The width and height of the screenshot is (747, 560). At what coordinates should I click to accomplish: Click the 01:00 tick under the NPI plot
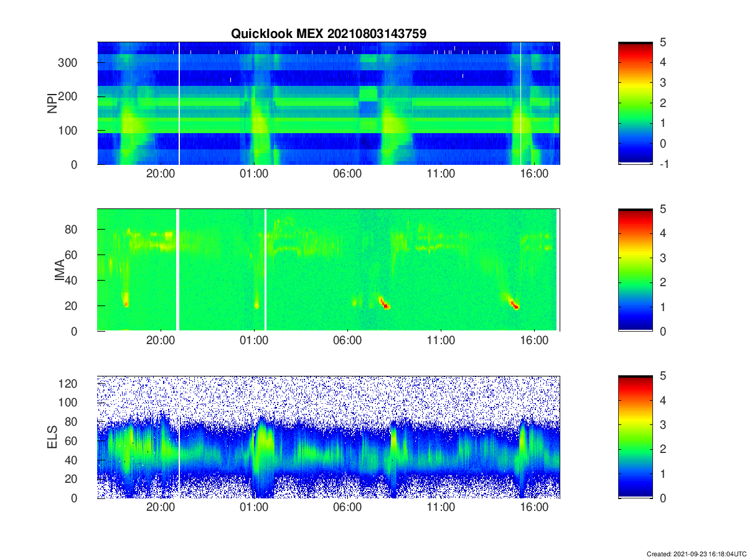254,174
